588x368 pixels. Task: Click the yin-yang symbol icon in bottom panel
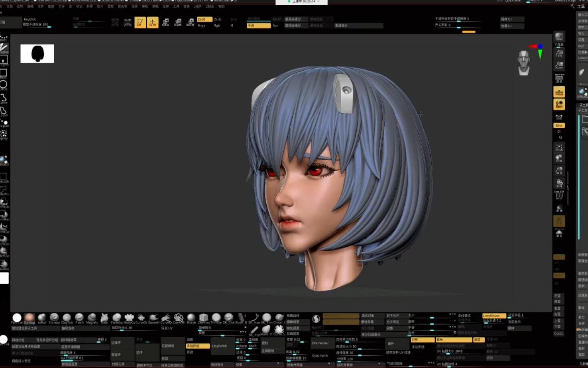point(316,319)
